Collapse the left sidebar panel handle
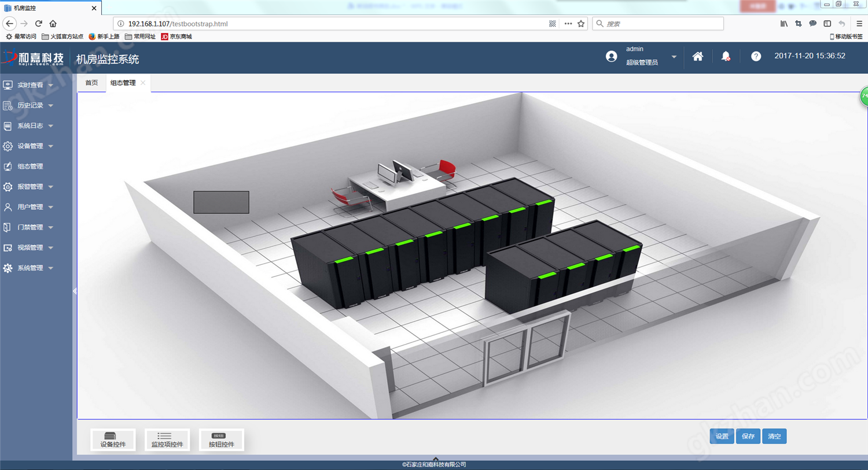 (x=75, y=291)
